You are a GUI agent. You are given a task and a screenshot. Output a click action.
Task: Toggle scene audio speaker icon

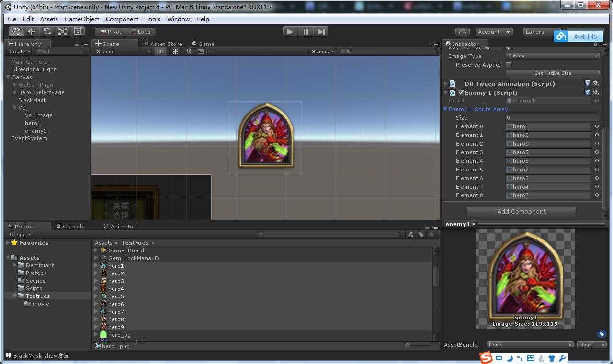188,51
